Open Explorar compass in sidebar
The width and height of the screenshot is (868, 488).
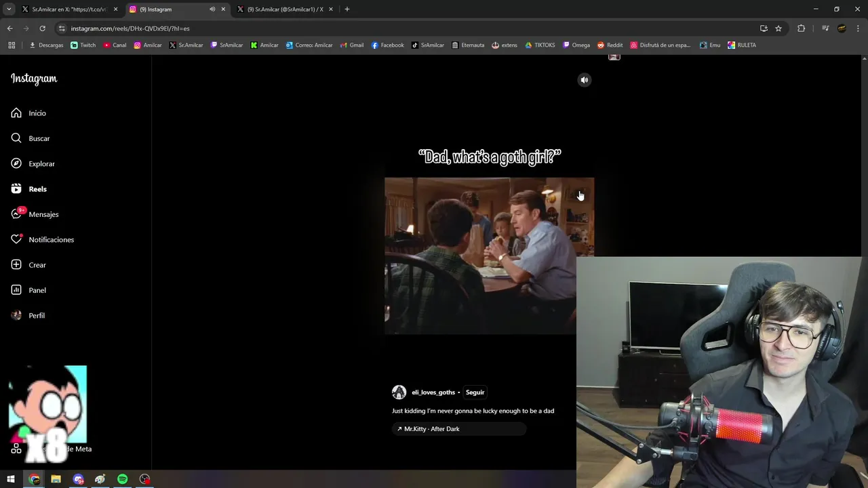(x=33, y=163)
